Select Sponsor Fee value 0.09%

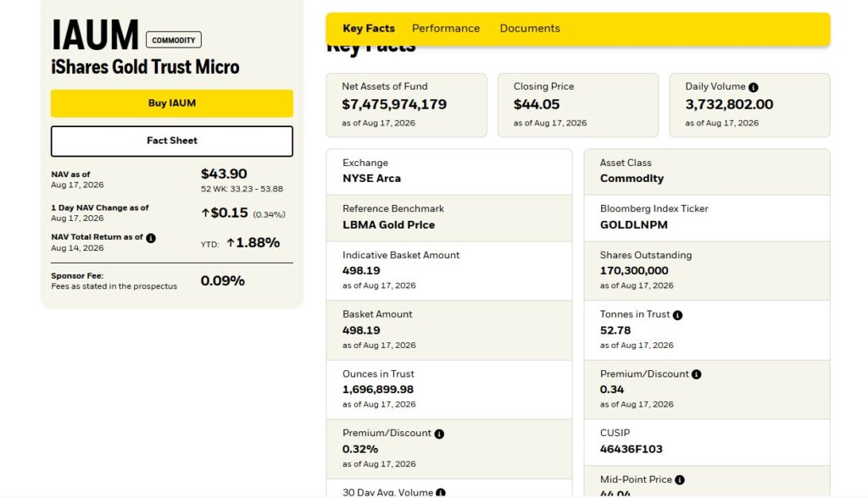pos(223,281)
